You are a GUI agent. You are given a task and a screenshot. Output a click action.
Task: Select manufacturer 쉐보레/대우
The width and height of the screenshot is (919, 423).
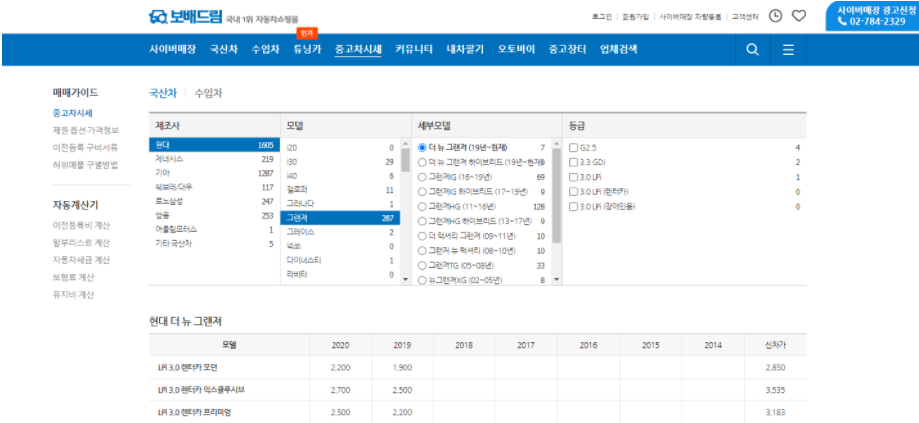point(215,187)
